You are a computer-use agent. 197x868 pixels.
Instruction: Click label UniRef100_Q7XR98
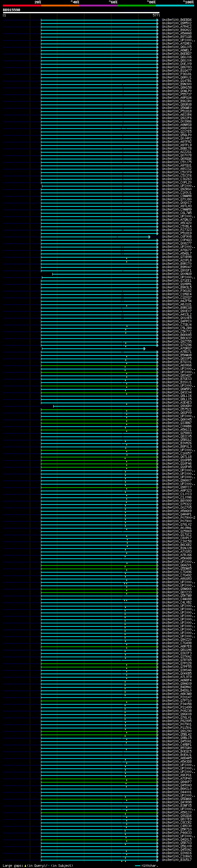[177, 257]
